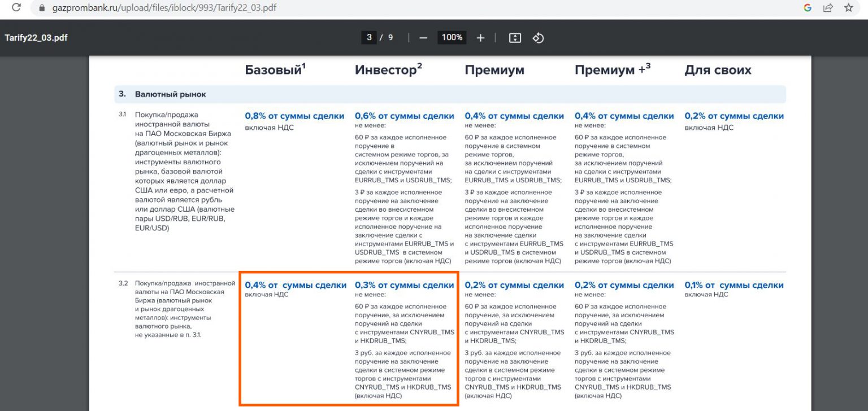Viewport: 868px width, 411px height.
Task: Reload the page with the refresh icon
Action: (16, 8)
